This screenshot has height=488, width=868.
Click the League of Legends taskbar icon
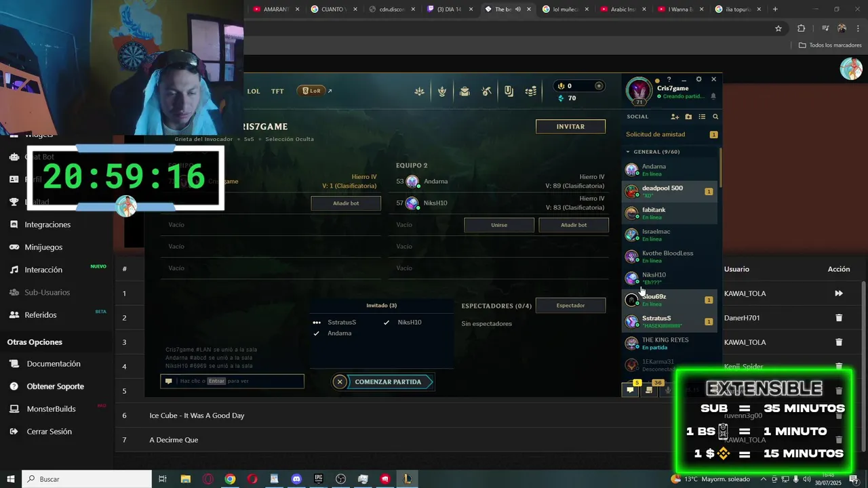point(407,479)
